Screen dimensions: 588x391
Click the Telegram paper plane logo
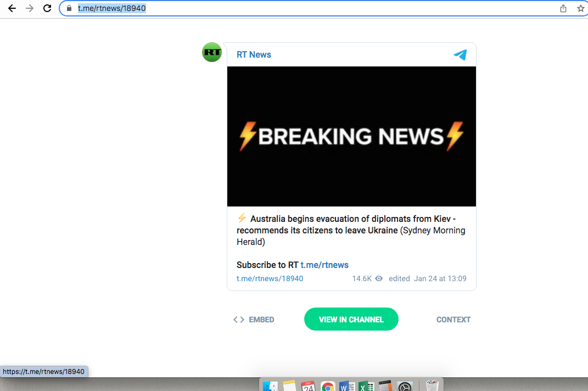pyautogui.click(x=460, y=55)
